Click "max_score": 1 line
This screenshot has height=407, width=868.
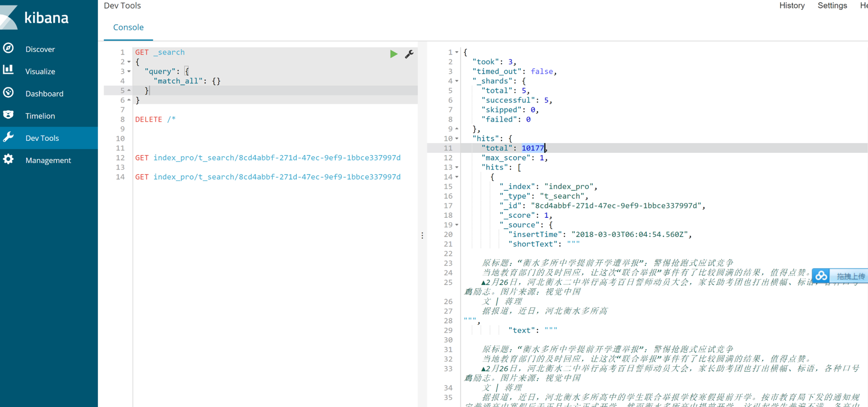(514, 158)
